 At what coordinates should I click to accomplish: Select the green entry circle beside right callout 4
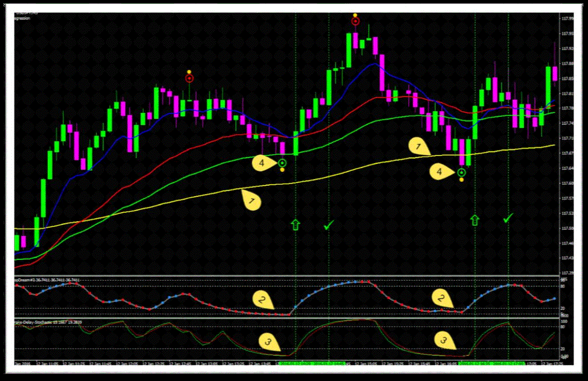click(461, 172)
